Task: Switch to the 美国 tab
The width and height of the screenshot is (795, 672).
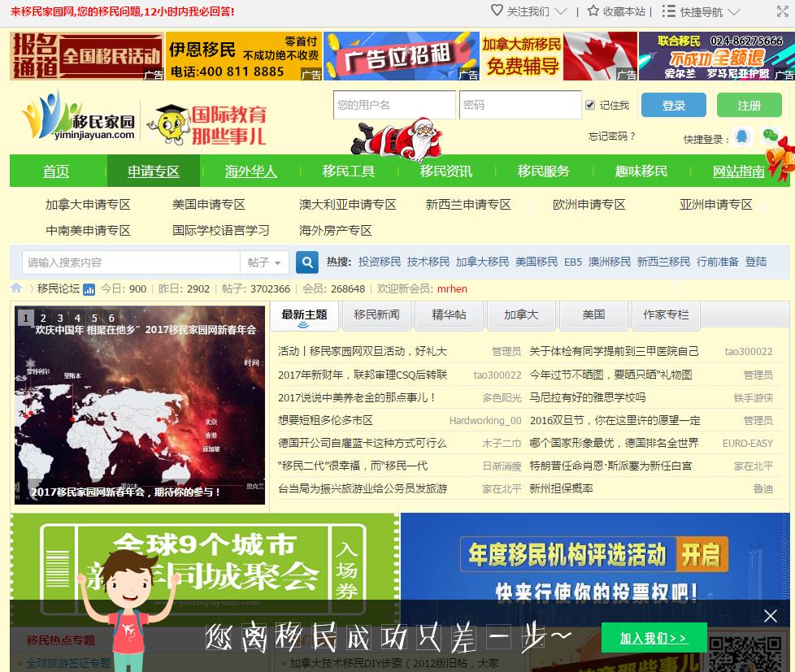Action: [x=593, y=315]
